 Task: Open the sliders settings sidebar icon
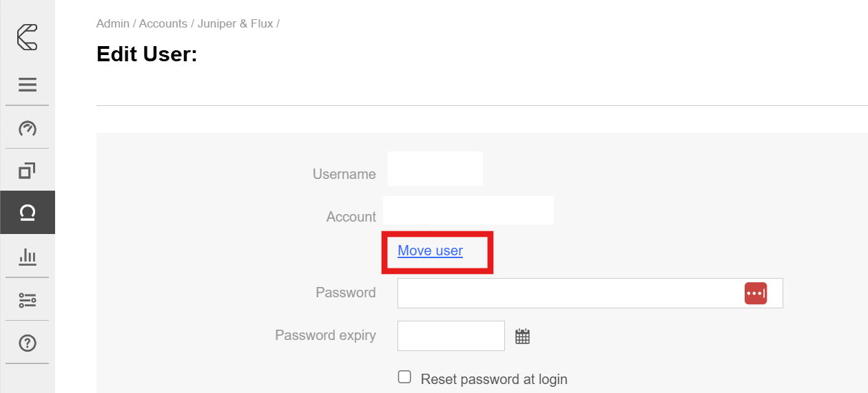point(28,300)
